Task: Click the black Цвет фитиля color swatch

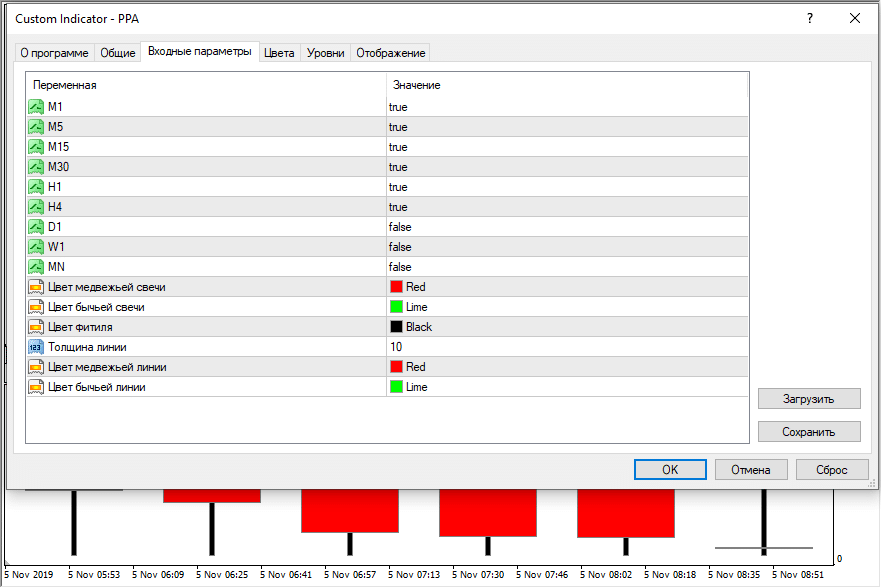Action: pos(396,327)
